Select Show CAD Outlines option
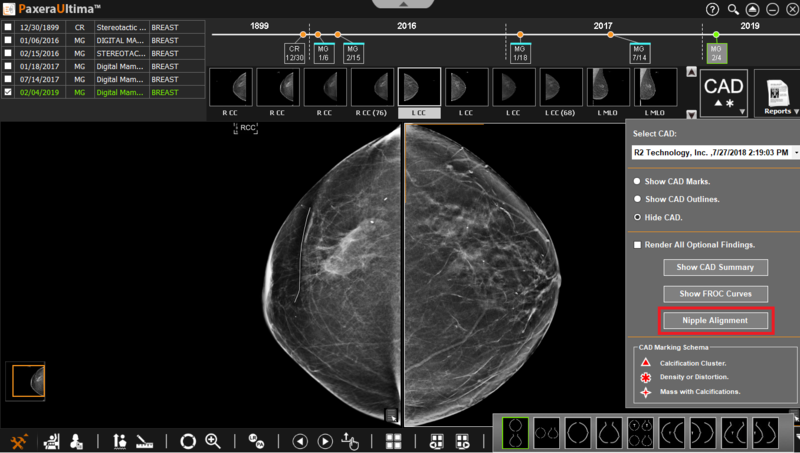 click(x=637, y=199)
